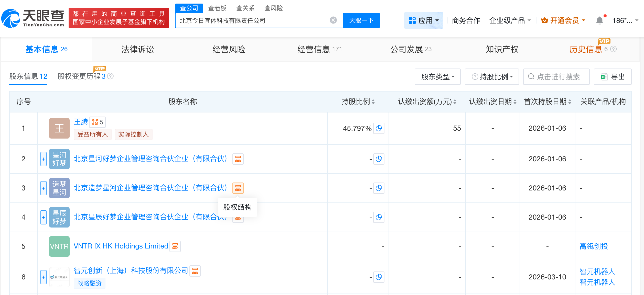Click the VNTR logo thumbnail
The width and height of the screenshot is (644, 295).
pyautogui.click(x=59, y=246)
